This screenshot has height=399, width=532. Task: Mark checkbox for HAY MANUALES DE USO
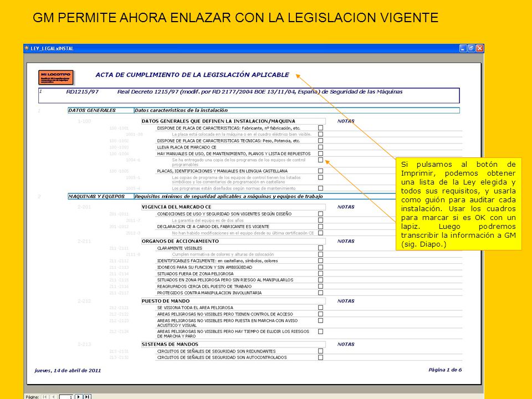click(x=321, y=154)
